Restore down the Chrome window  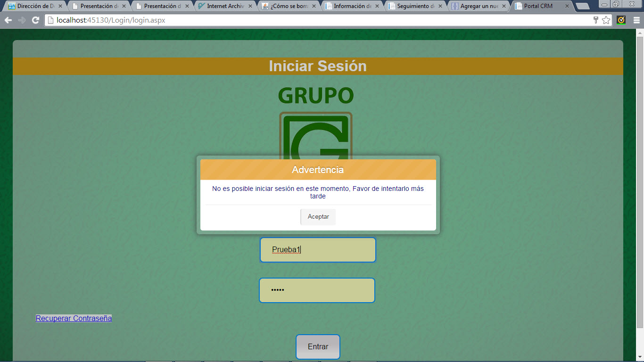[616, 4]
